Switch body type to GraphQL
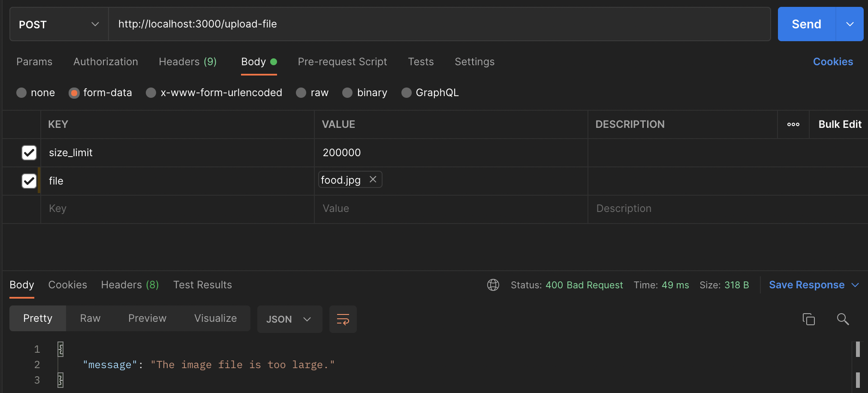The image size is (868, 393). (x=406, y=92)
